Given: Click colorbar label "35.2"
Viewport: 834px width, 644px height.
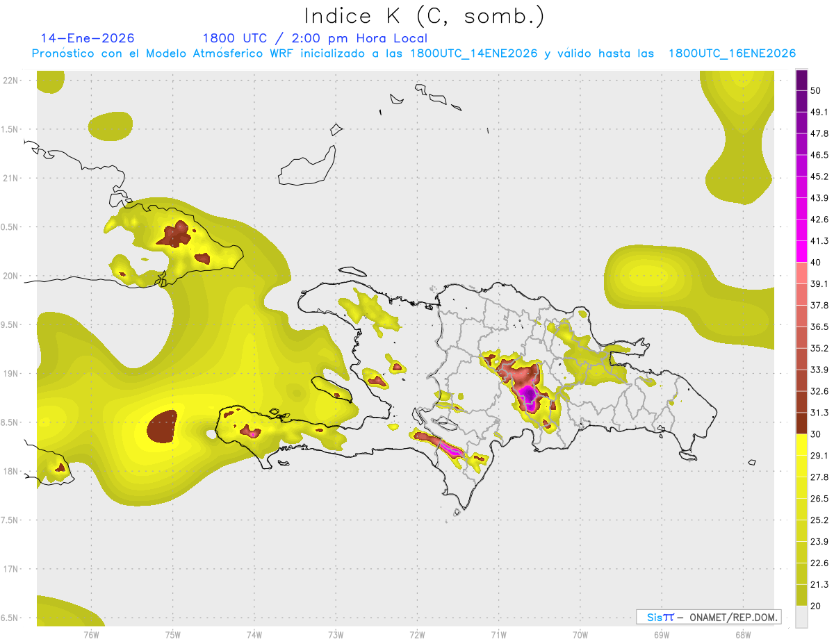Looking at the screenshot, I should click(819, 348).
